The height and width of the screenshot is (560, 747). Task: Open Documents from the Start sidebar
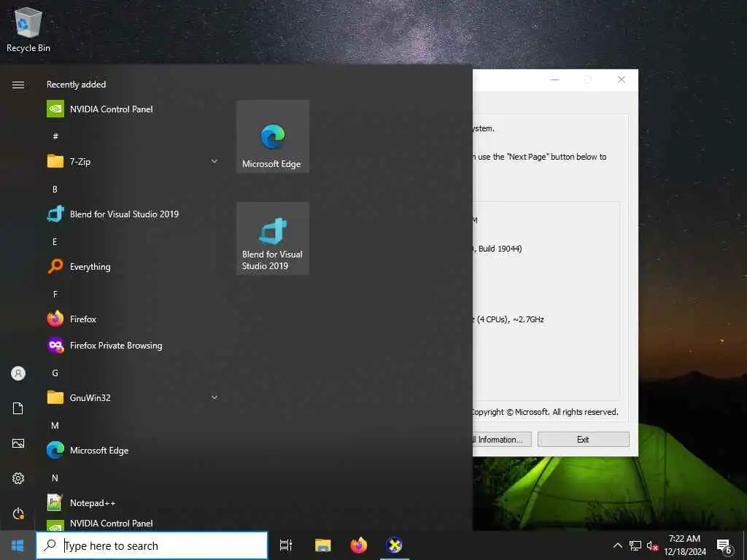click(18, 408)
